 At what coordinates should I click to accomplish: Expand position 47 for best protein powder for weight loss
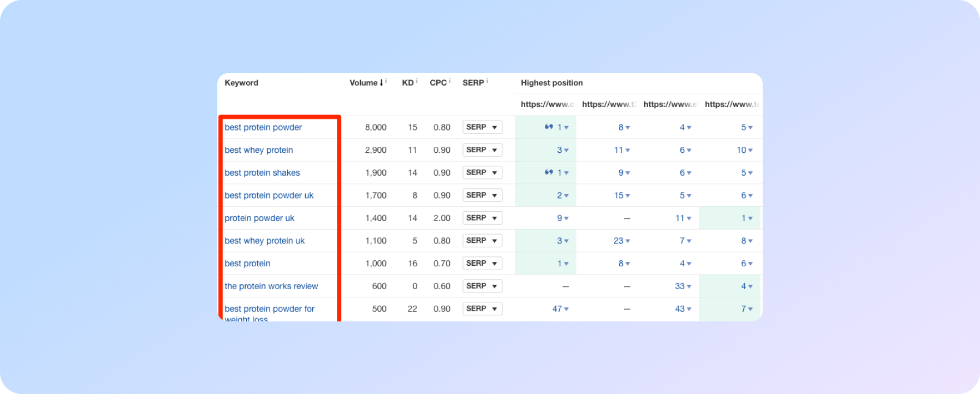(x=566, y=309)
